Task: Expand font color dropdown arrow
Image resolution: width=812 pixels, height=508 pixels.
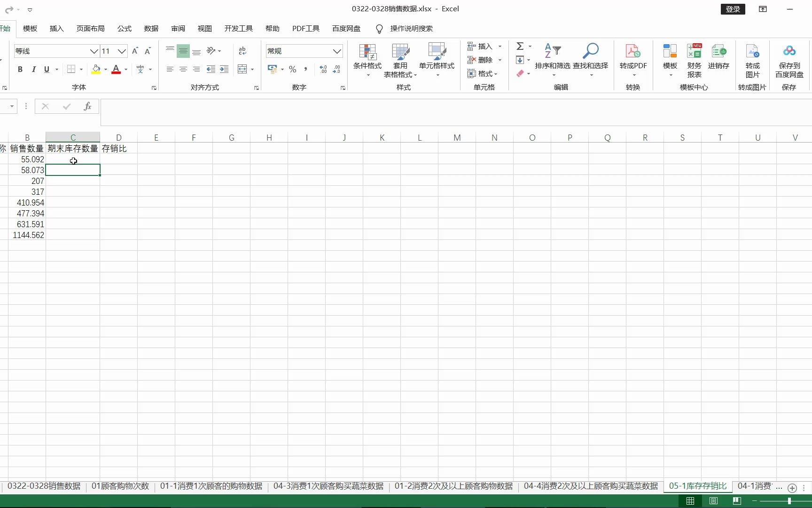Action: pyautogui.click(x=126, y=70)
